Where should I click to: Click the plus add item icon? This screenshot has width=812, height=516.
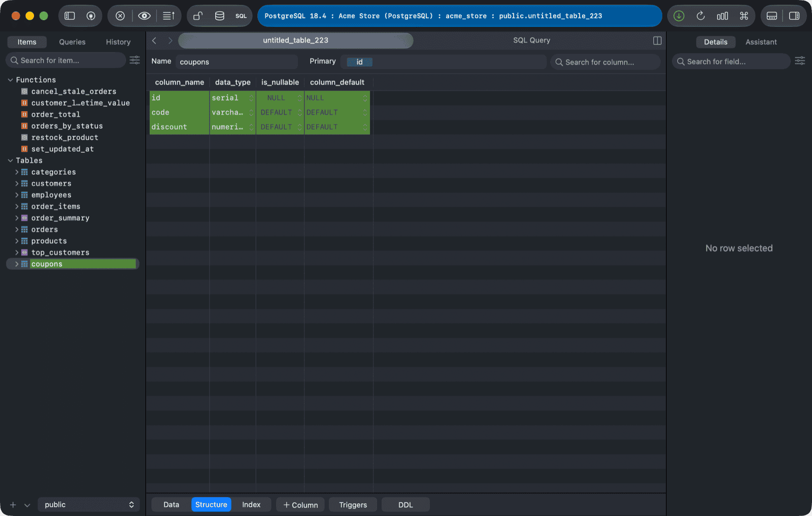pyautogui.click(x=13, y=505)
